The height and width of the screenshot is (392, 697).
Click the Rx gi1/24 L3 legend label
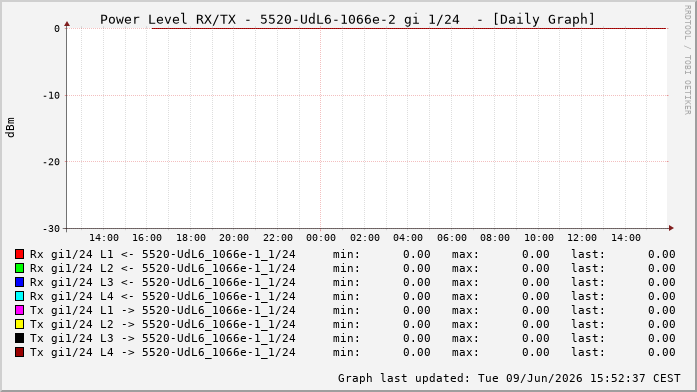(x=162, y=282)
